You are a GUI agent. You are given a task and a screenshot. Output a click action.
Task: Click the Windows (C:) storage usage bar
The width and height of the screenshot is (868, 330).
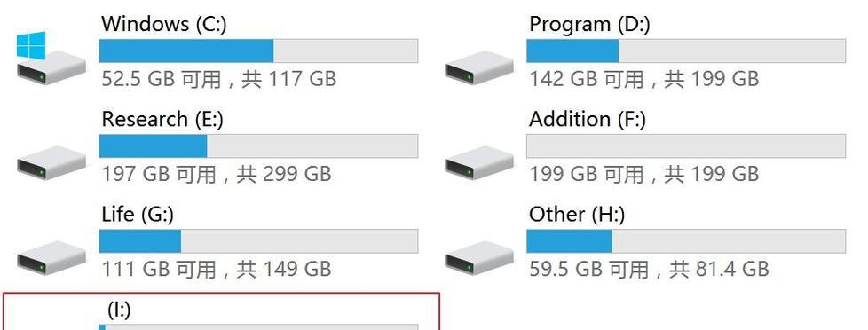click(258, 51)
